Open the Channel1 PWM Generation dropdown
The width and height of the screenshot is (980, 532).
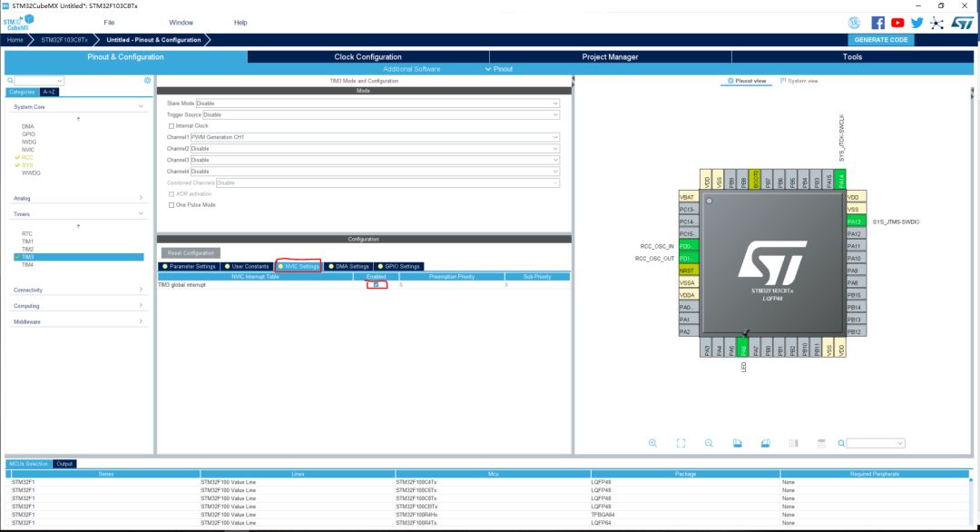point(375,137)
